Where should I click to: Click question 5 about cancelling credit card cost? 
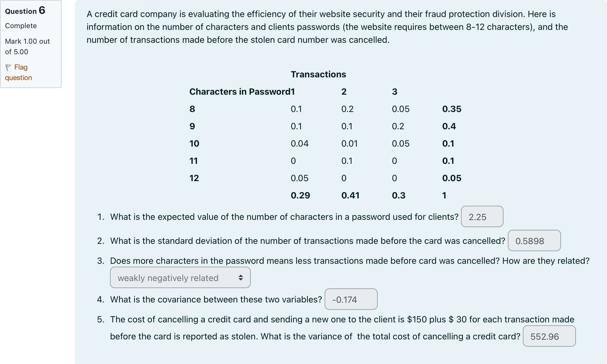click(x=323, y=319)
